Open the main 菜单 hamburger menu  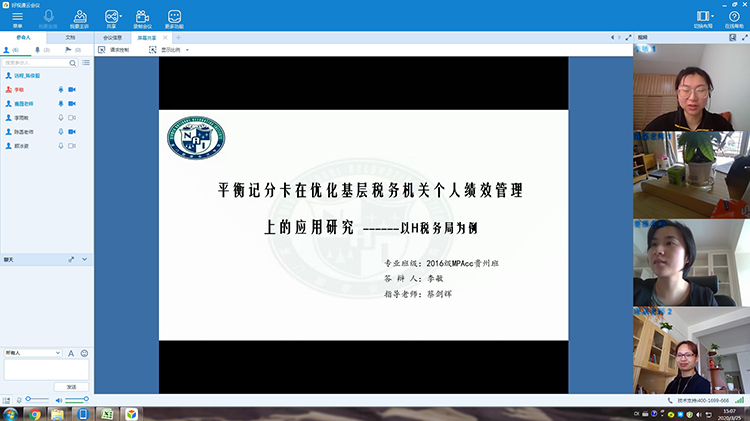(x=18, y=16)
